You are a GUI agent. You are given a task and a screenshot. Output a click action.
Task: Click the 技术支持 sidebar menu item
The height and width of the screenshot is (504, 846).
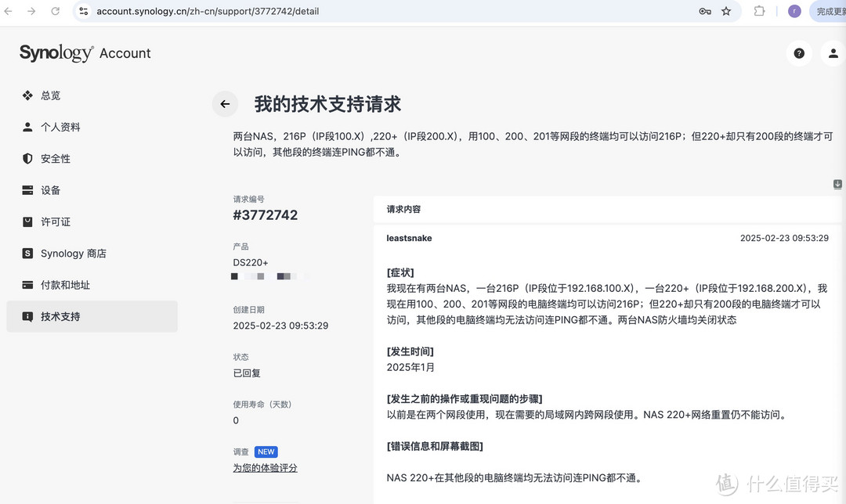coord(63,316)
